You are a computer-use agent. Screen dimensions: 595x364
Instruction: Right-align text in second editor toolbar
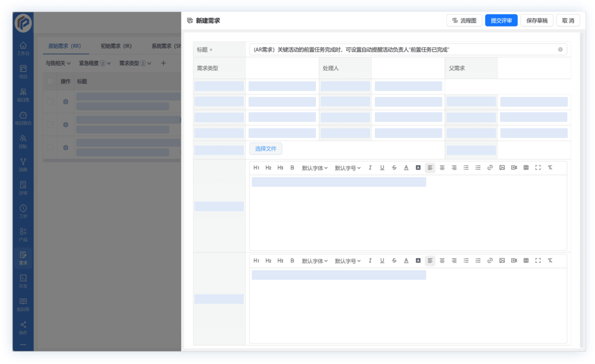(x=454, y=260)
